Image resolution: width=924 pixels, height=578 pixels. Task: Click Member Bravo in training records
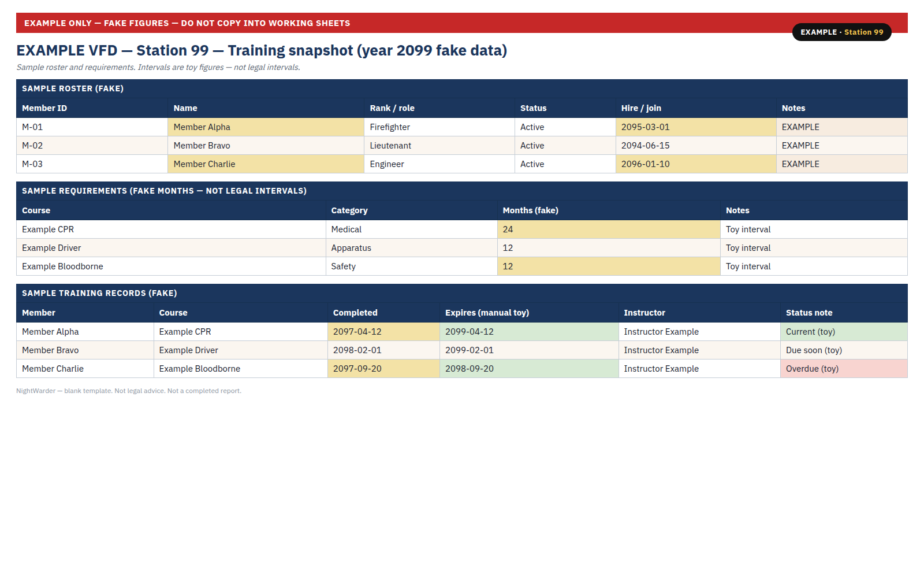pos(85,350)
